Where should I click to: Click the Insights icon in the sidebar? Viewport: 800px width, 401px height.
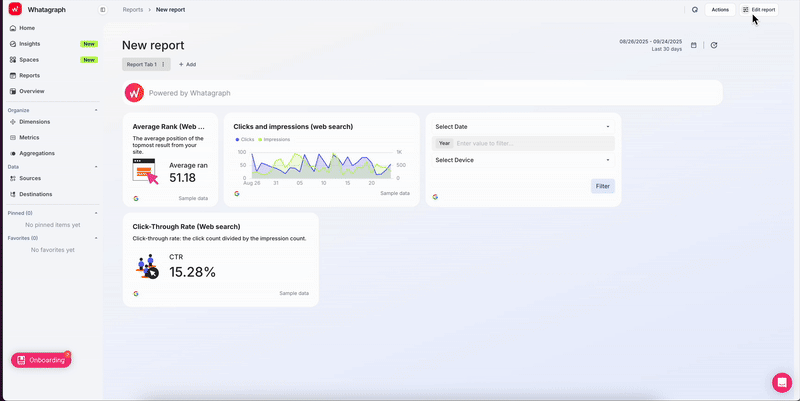coord(12,44)
